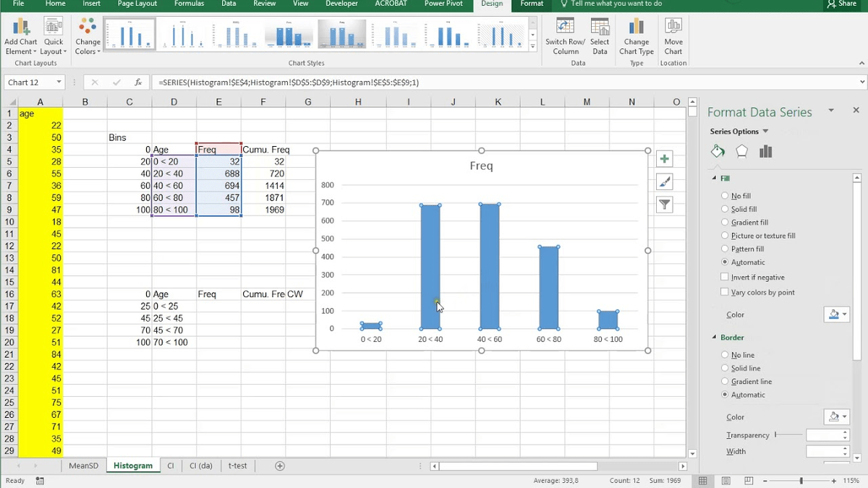The height and width of the screenshot is (488, 868).
Task: Click the Move Chart icon
Action: tap(673, 27)
